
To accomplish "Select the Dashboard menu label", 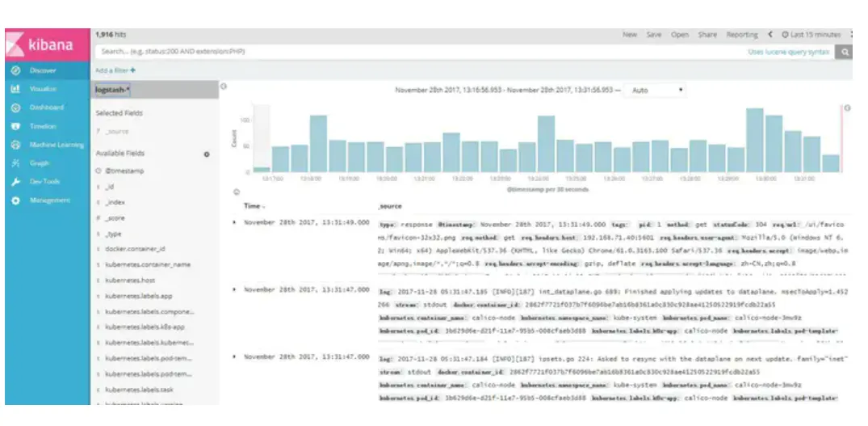I will pyautogui.click(x=47, y=108).
